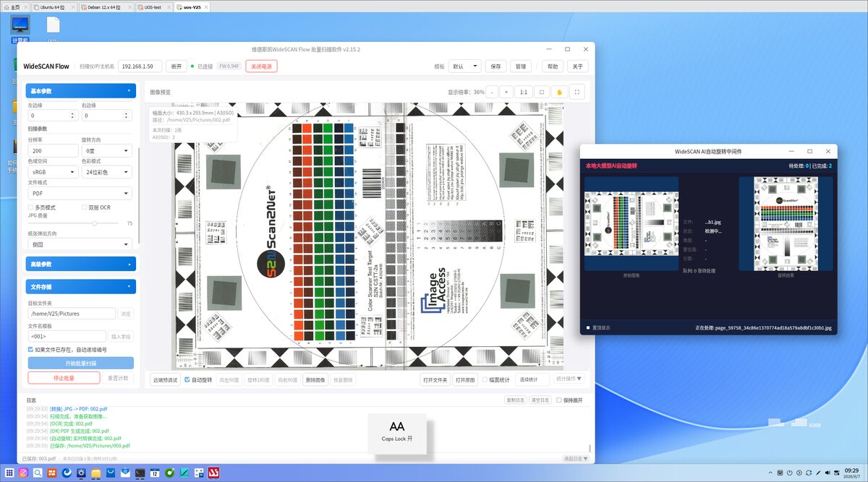Select the hand pan tool
Screen dimensions: 868x482
coord(559,92)
